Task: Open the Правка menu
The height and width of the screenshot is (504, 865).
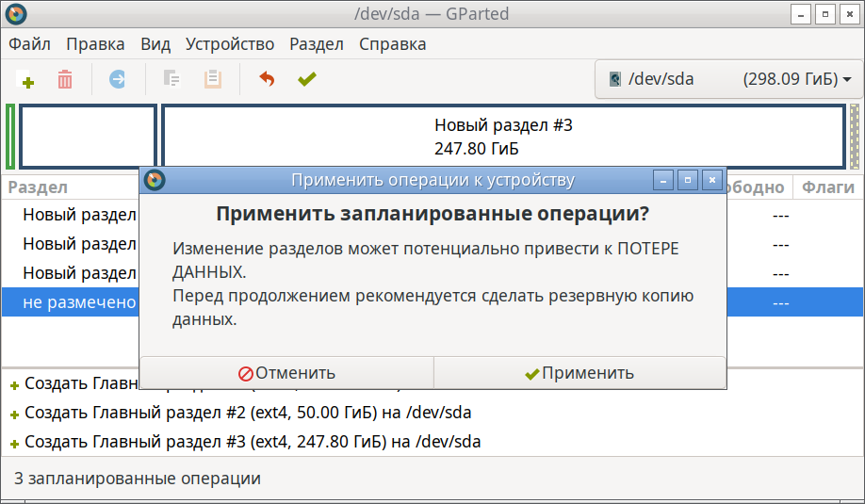Action: (x=95, y=44)
